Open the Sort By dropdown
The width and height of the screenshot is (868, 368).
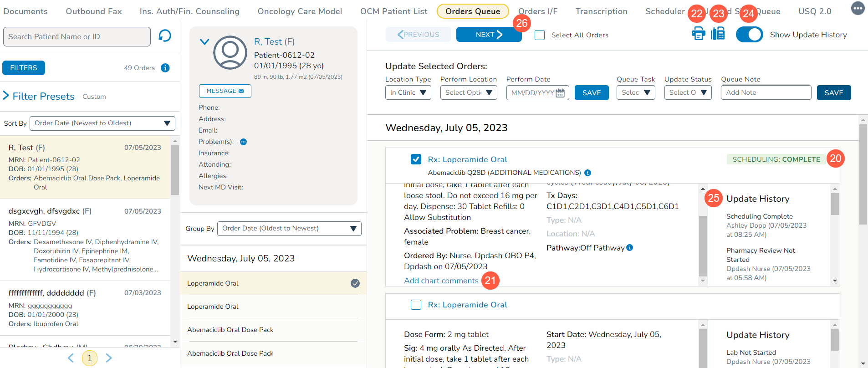pyautogui.click(x=102, y=123)
